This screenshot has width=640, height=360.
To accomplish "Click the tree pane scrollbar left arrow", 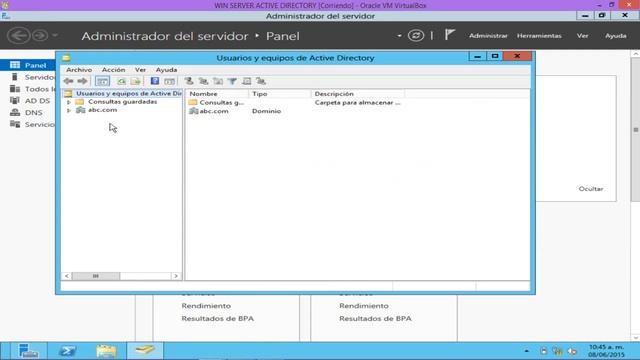I will tap(67, 276).
